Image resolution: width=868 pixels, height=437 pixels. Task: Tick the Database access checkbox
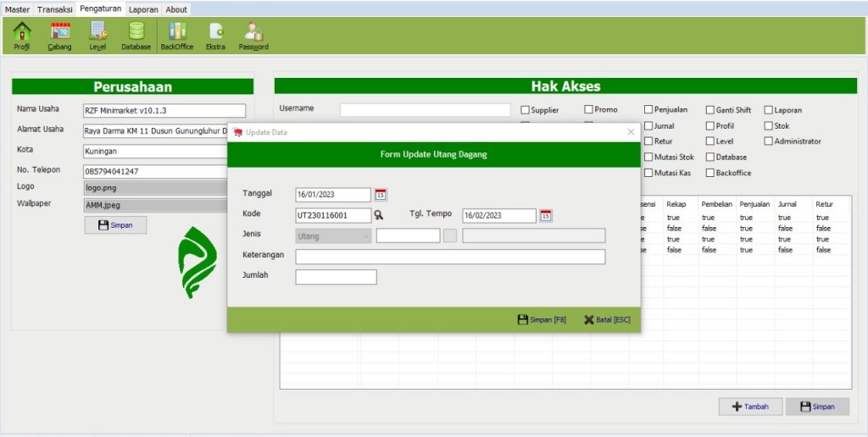710,157
